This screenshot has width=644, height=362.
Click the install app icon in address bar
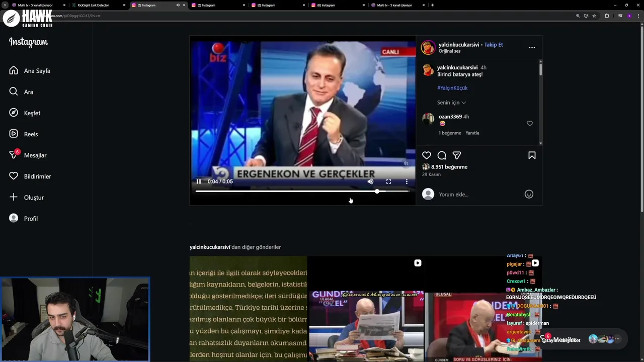586,16
